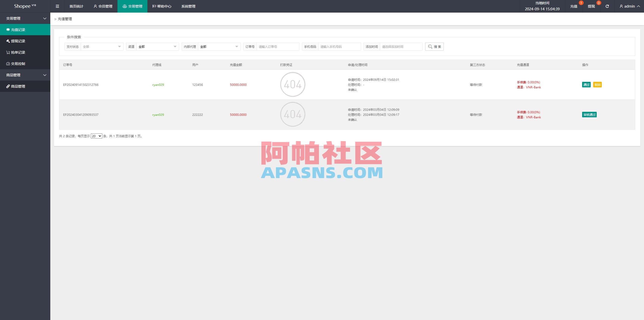点击折叠侧边栏的汉堡图标
644x320 pixels.
tap(57, 6)
